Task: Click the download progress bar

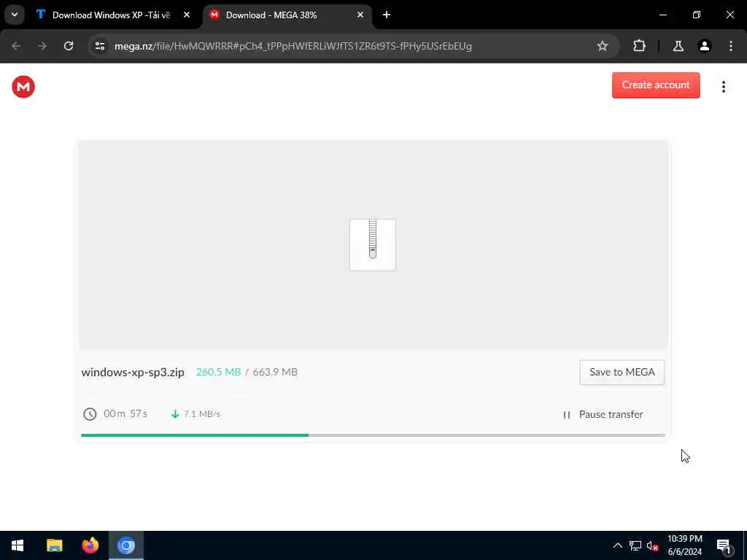Action: (x=373, y=435)
